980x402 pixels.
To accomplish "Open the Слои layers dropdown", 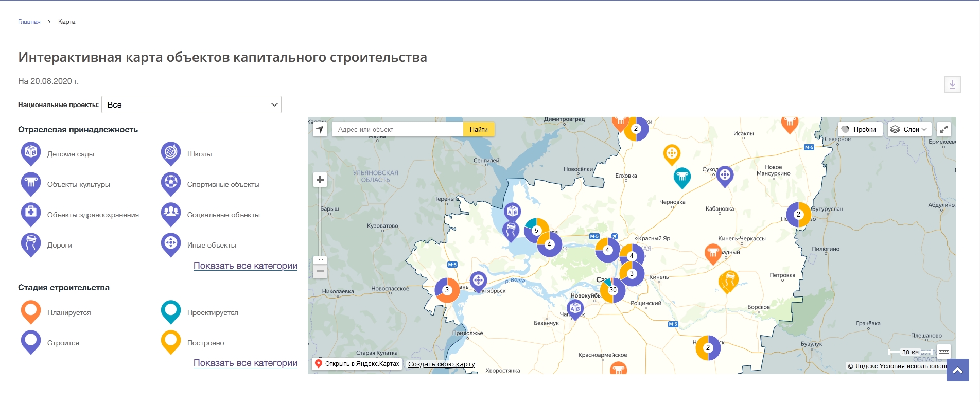I will pos(909,130).
